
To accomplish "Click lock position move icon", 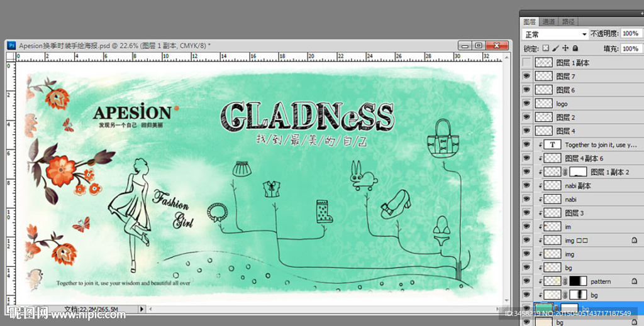I will 565,48.
